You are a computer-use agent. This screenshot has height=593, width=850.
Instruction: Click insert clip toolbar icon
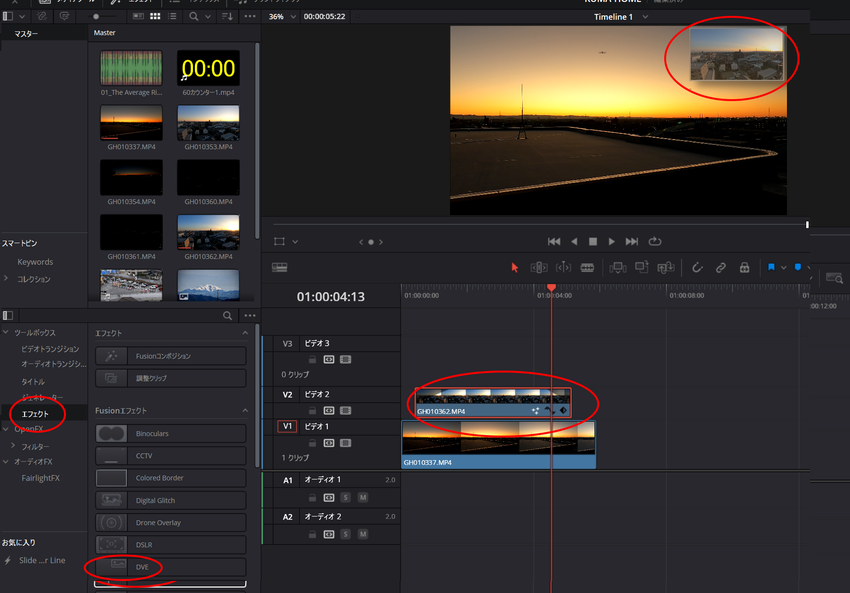pyautogui.click(x=617, y=267)
